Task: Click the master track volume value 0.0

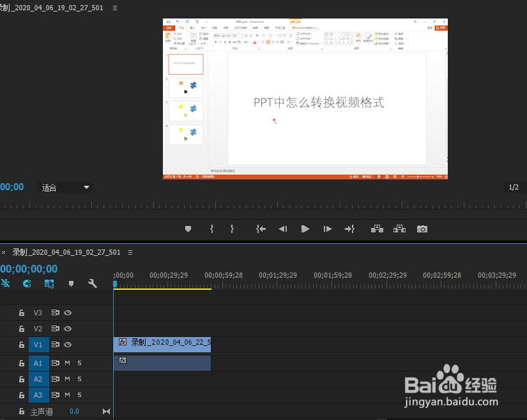Action: click(x=74, y=411)
